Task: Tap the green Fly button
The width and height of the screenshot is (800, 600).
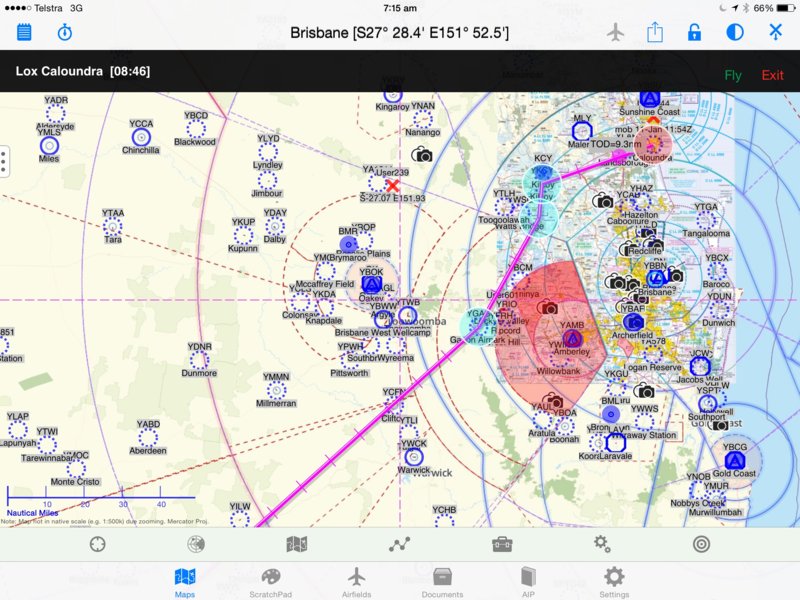Action: (733, 76)
